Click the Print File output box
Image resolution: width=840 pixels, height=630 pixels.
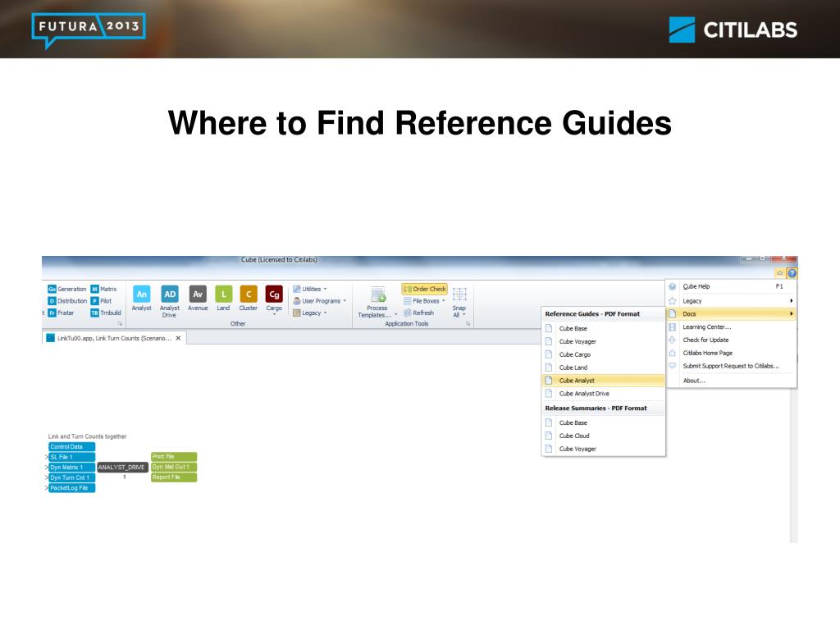coord(174,456)
